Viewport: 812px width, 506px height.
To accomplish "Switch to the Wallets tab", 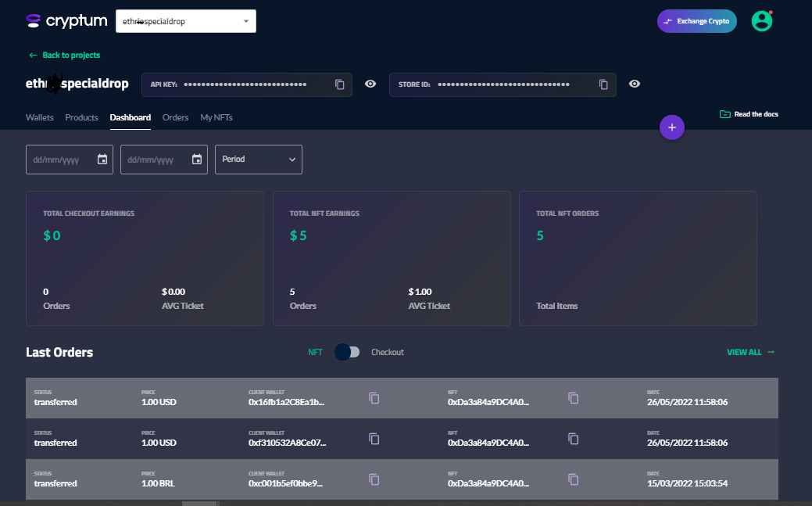I will click(x=40, y=117).
